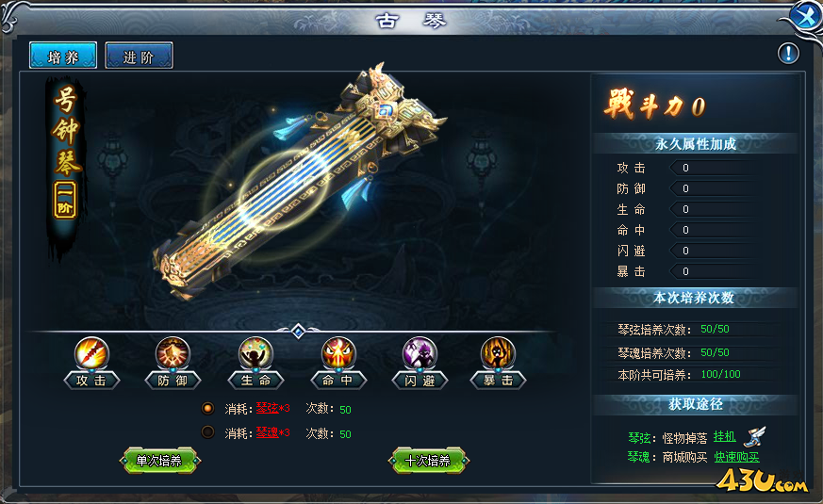Select the 琴弦*3 consumption radio option
Image resolution: width=823 pixels, height=504 pixels.
point(207,408)
